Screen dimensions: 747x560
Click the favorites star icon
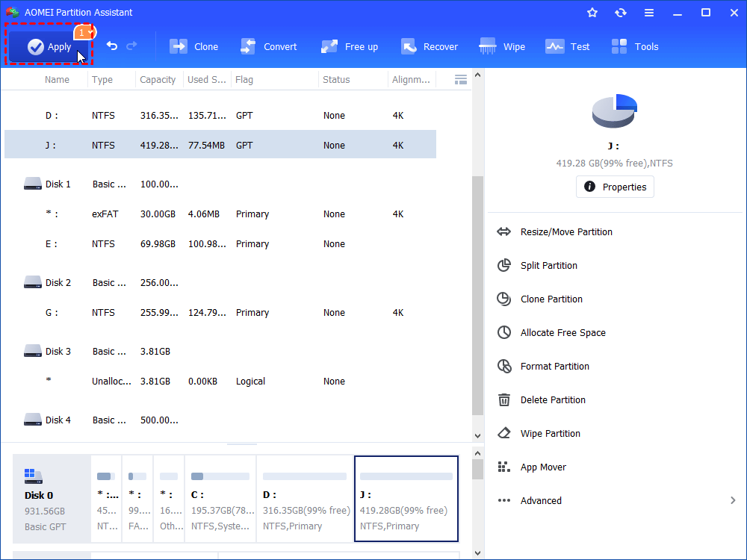(x=592, y=12)
